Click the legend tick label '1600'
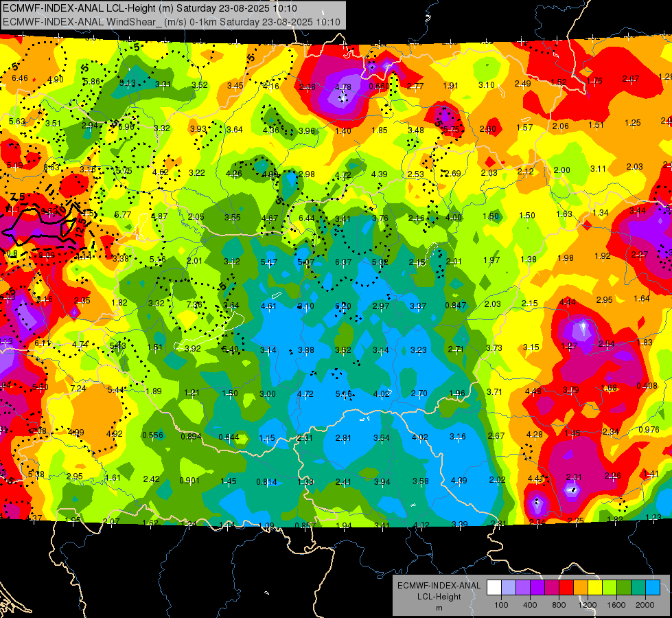This screenshot has width=672, height=618. 616,605
